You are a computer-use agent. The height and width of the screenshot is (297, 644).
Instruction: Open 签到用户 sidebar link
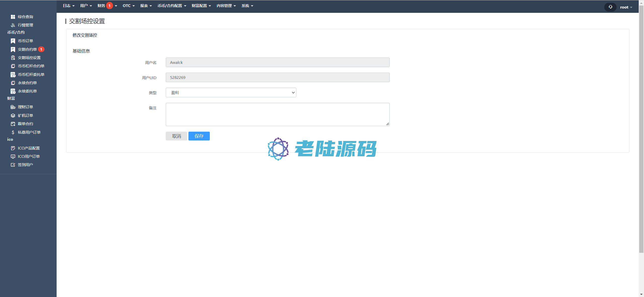25,165
